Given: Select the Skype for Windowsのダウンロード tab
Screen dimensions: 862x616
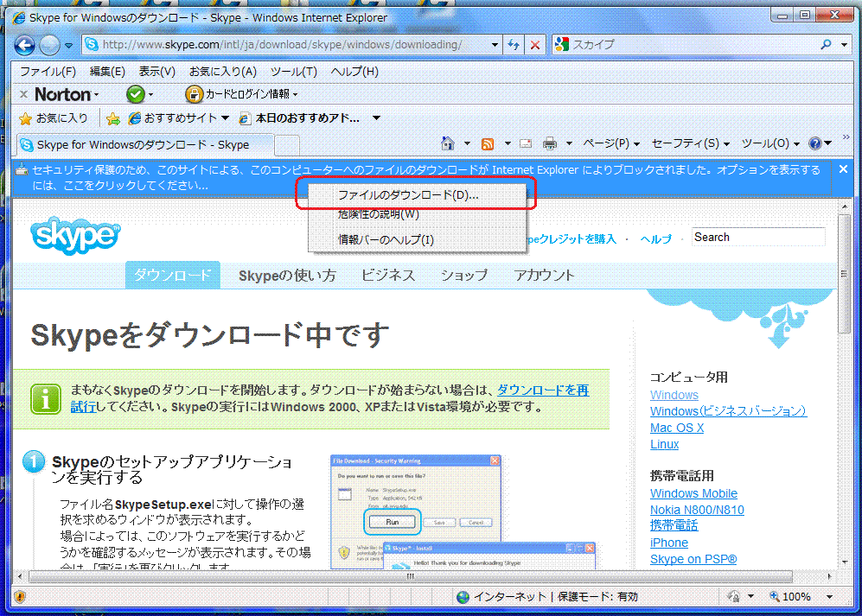Looking at the screenshot, I should 144,145.
